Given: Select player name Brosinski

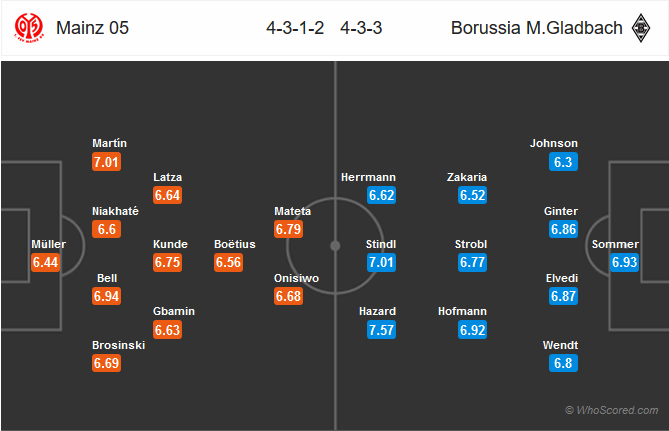Looking at the screenshot, I should pos(119,345).
